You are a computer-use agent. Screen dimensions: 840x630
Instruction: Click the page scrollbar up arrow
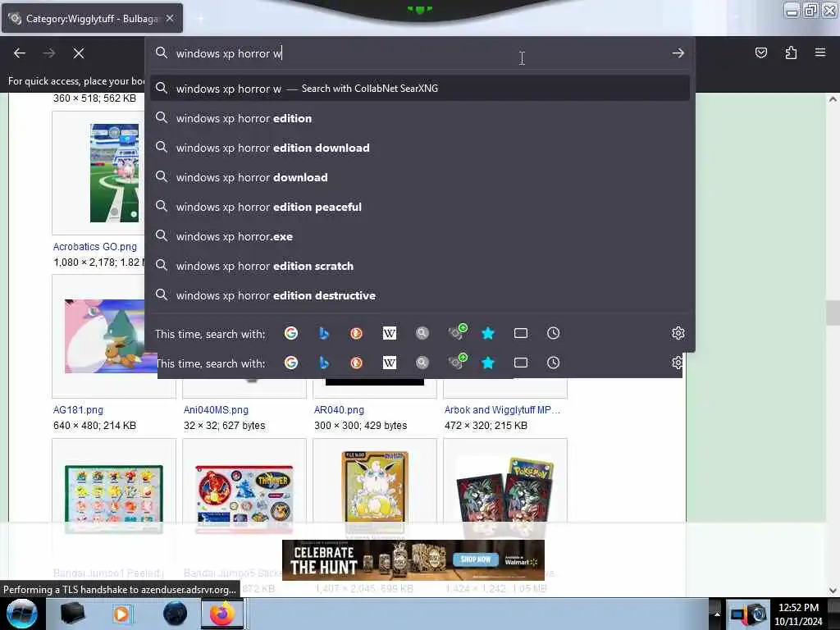833,99
